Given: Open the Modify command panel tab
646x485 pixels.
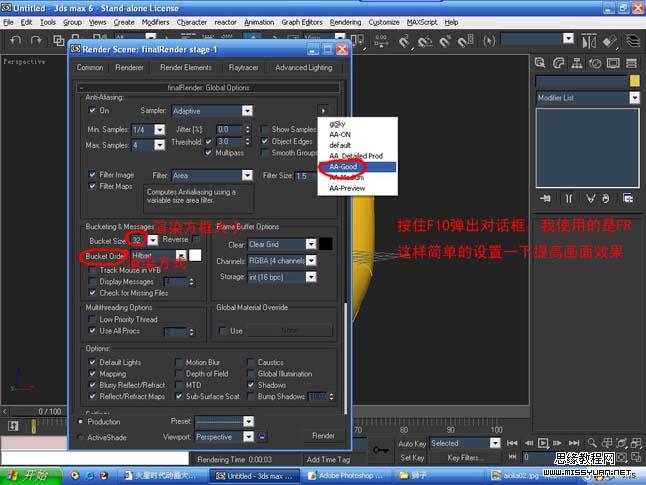Looking at the screenshot, I should pos(558,63).
